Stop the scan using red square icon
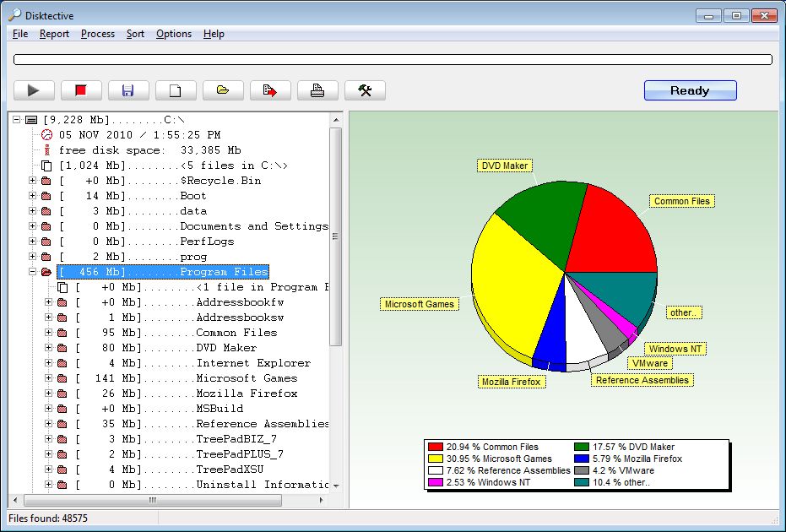The width and height of the screenshot is (786, 532). (x=82, y=90)
